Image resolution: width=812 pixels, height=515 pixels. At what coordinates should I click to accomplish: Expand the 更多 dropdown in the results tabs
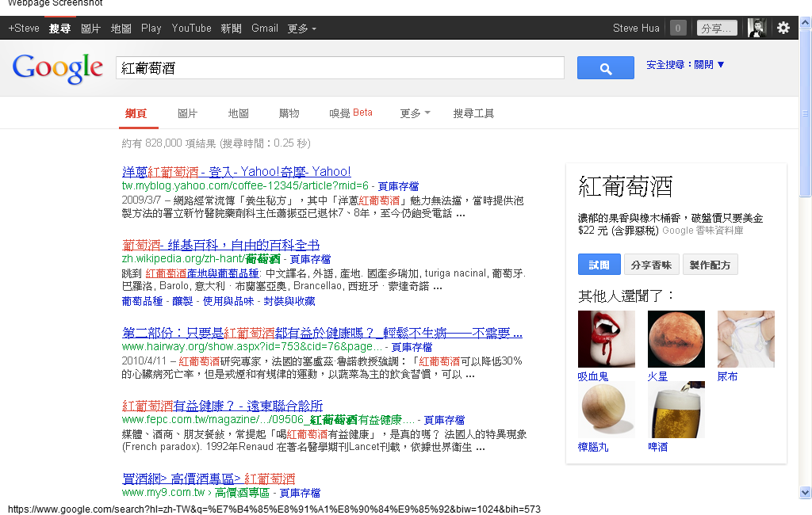click(416, 113)
